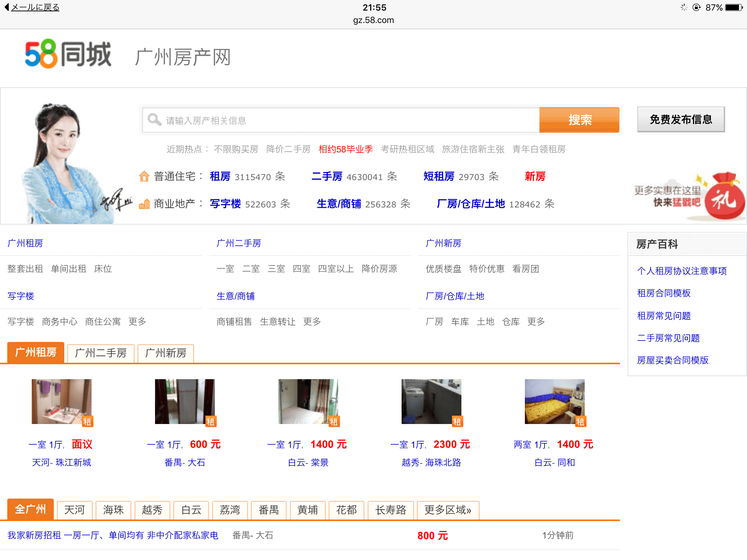Open 更多 under 写字楼 category
747x560 pixels.
coord(137,322)
